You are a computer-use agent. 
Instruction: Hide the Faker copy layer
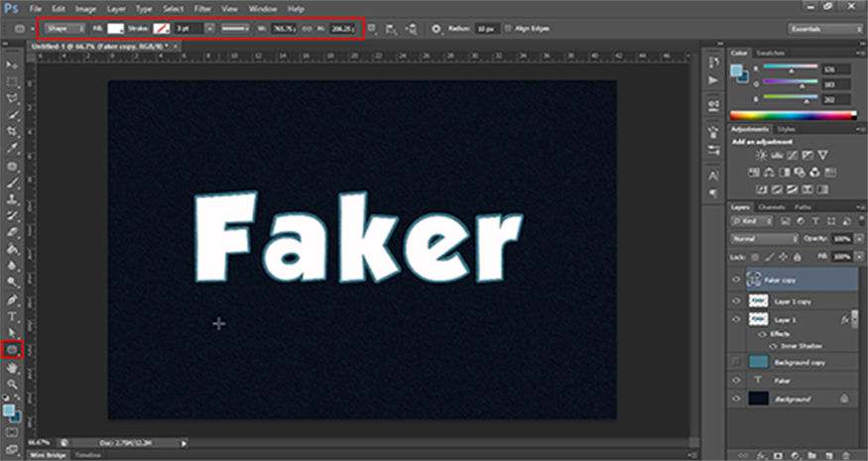736,280
